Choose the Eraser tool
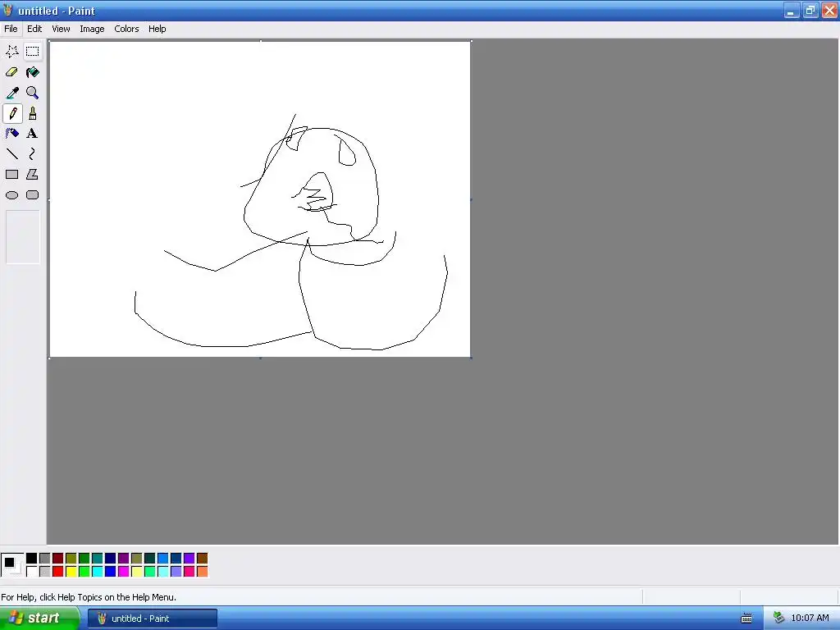 [11, 72]
